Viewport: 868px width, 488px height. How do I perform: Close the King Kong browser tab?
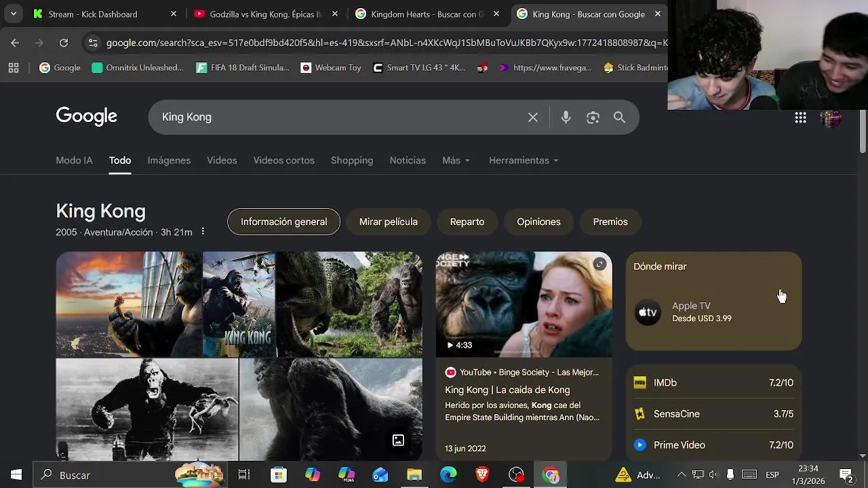click(x=658, y=14)
